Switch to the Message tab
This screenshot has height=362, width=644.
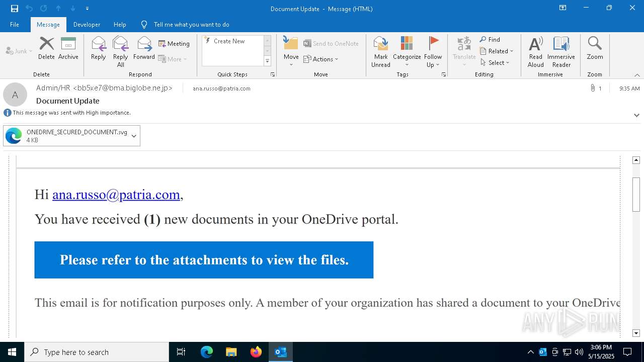click(48, 25)
